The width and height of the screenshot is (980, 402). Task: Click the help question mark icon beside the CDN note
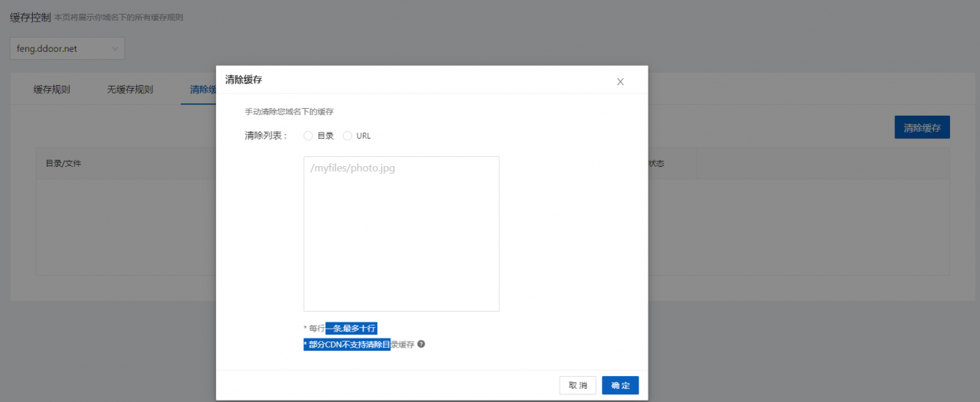point(421,345)
